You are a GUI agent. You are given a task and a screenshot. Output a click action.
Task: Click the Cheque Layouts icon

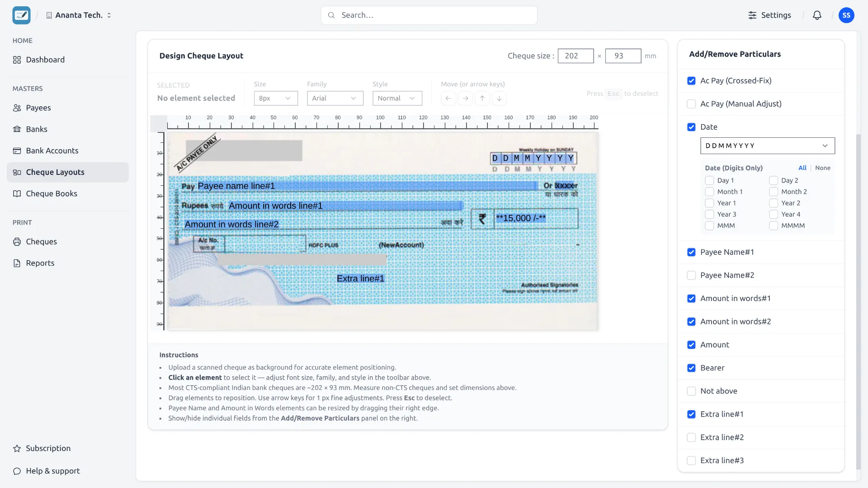pos(17,172)
